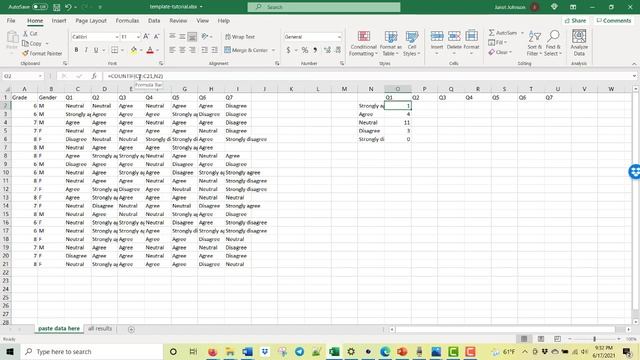This screenshot has width=640, height=360.
Task: Open the font name dropdown
Action: pos(116,37)
